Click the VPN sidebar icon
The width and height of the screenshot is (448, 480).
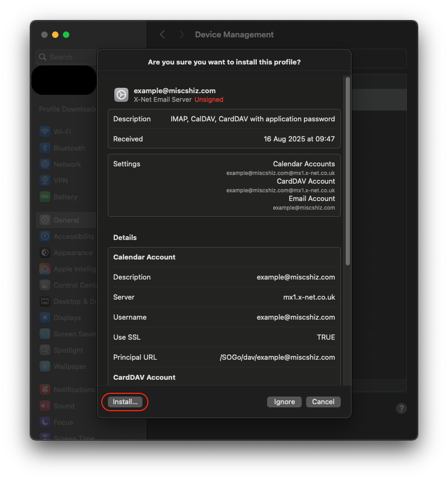point(44,180)
